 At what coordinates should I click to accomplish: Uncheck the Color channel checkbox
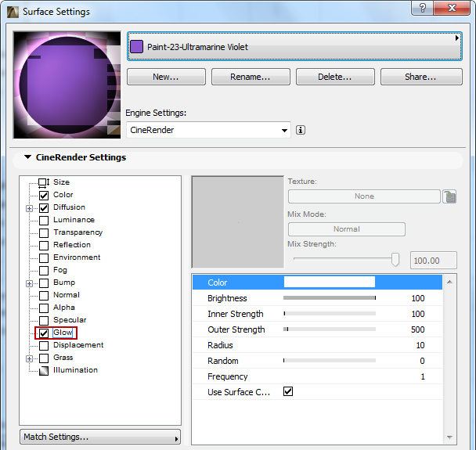pos(44,195)
